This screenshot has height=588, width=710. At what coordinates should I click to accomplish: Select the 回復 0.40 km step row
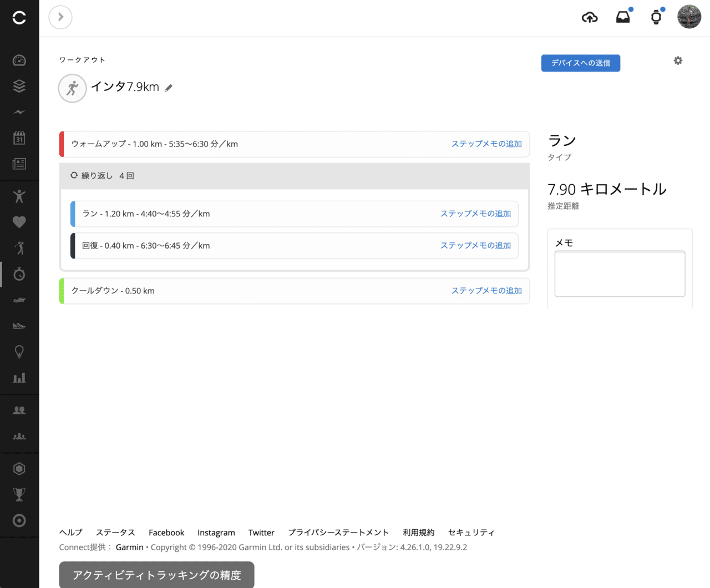click(x=295, y=246)
